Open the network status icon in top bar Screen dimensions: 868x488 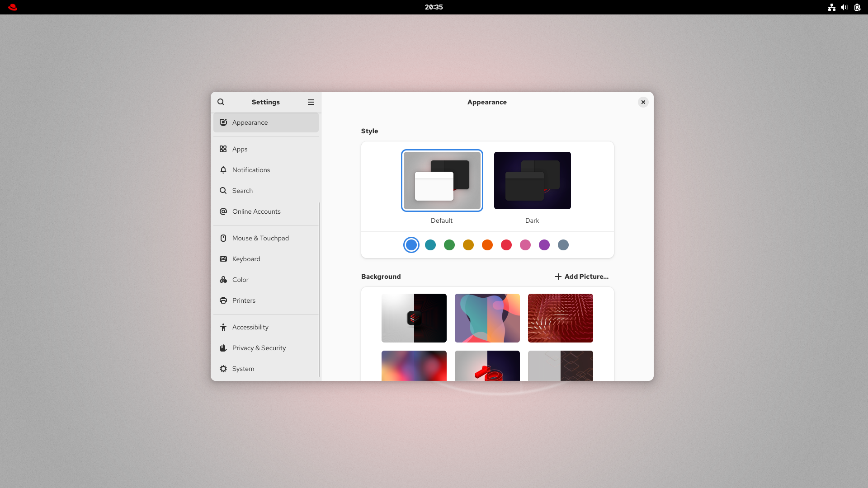click(832, 7)
